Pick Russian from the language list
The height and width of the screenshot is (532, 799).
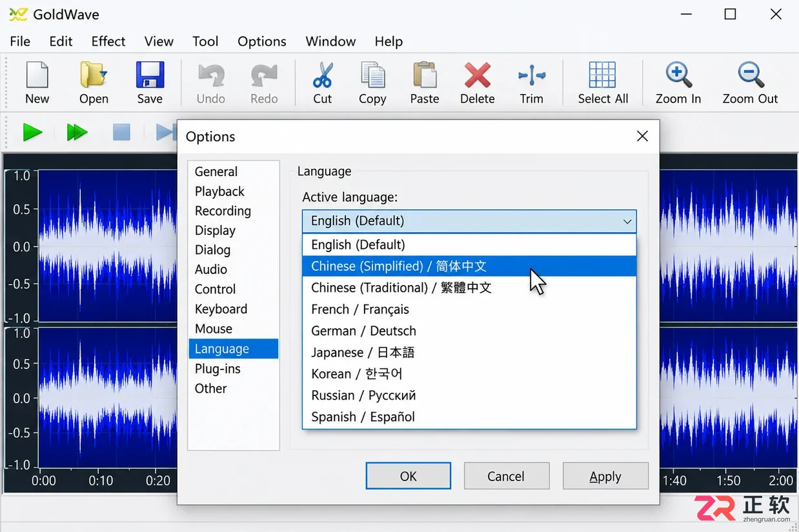[x=469, y=395]
